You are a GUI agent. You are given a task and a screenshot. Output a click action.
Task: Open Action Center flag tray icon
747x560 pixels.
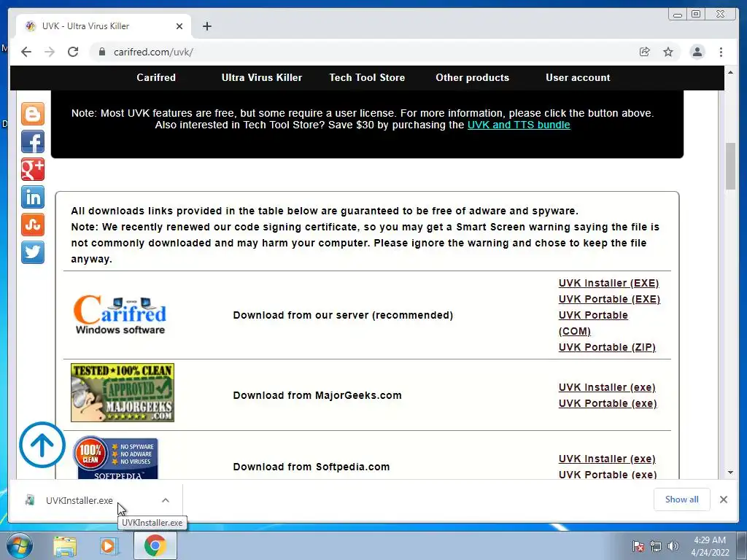coord(638,546)
